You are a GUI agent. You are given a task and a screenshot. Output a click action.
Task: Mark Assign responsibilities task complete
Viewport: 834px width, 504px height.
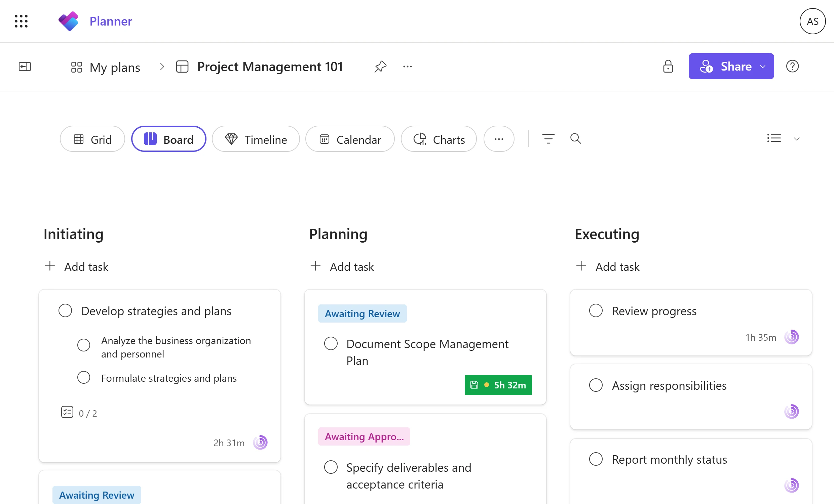click(596, 385)
